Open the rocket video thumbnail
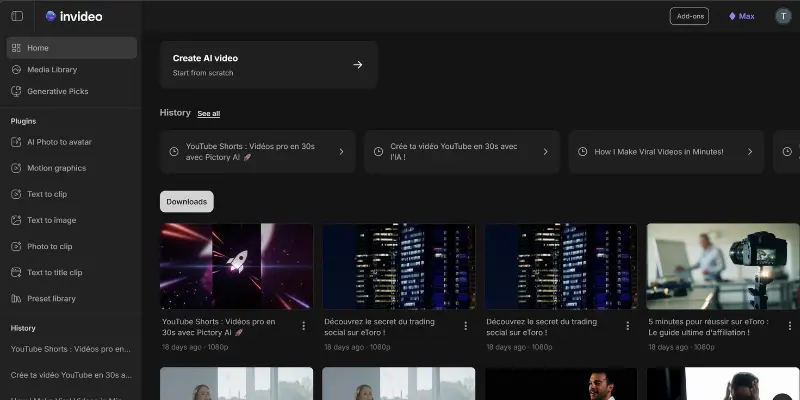The width and height of the screenshot is (800, 400). pos(237,266)
